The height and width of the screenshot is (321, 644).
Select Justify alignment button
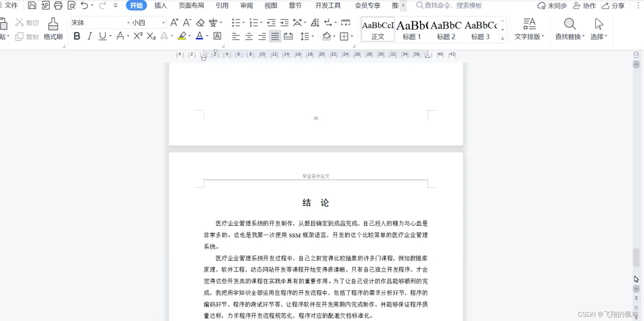point(275,36)
